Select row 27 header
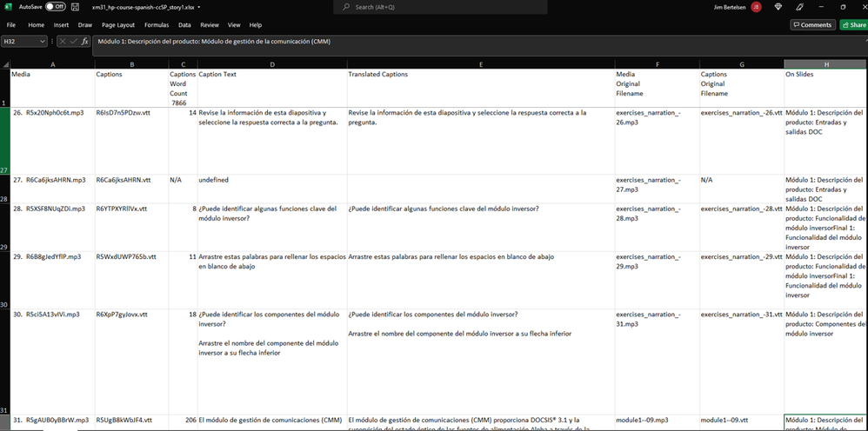868x431 pixels. point(5,141)
